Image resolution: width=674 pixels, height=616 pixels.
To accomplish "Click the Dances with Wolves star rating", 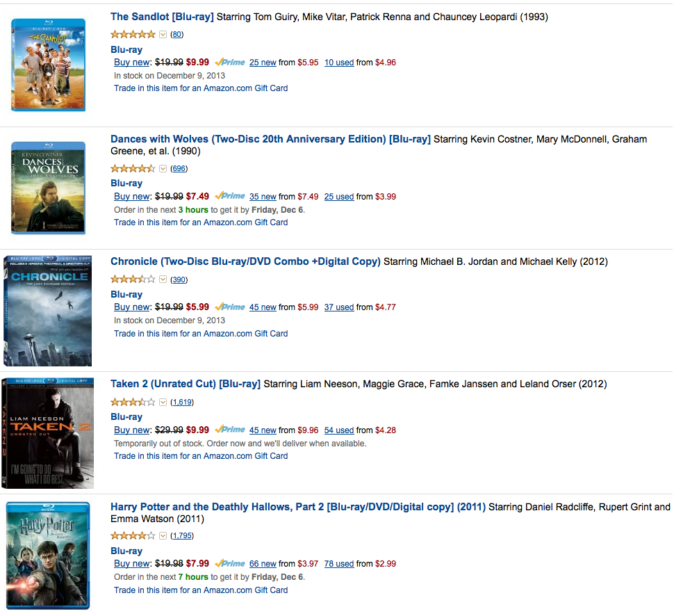I will tap(133, 168).
